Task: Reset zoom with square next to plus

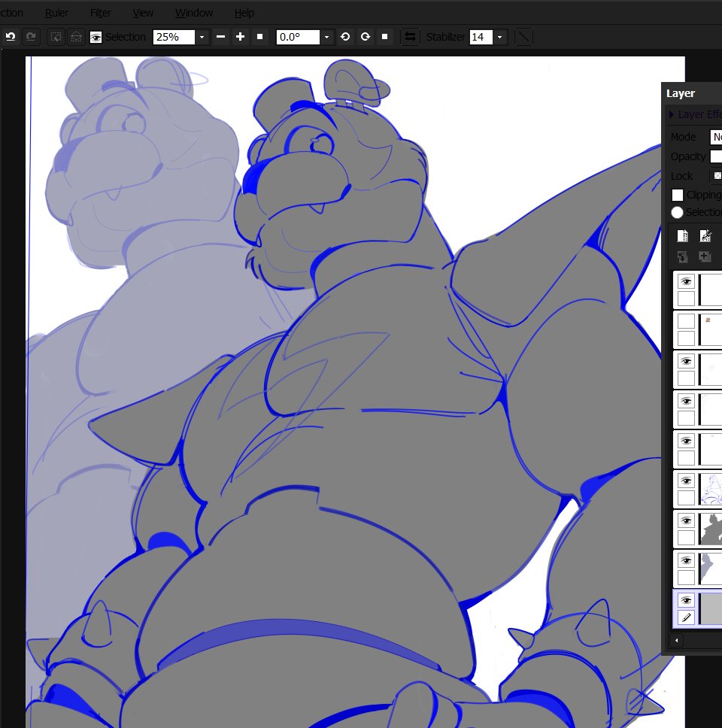Action: 260,37
